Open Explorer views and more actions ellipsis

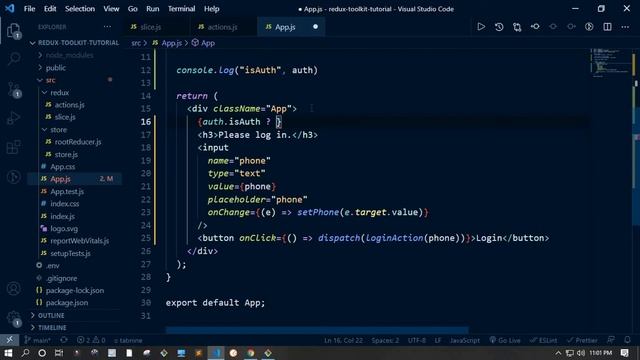pos(107,27)
